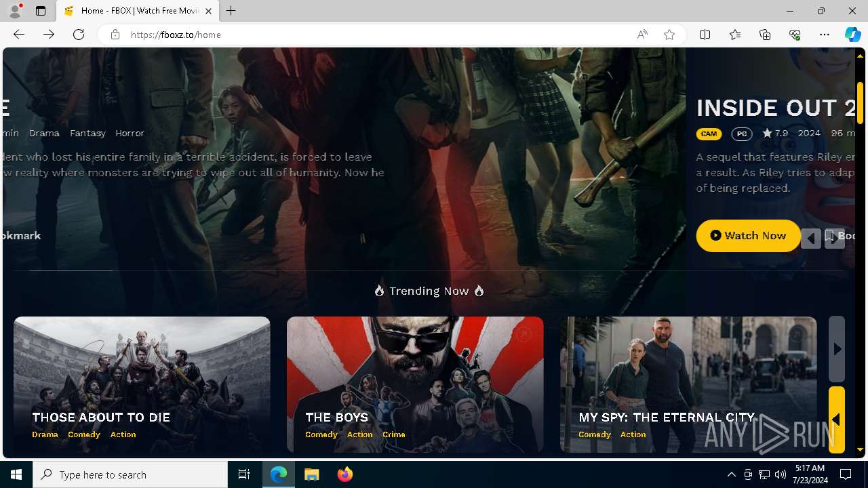Click the PG rating badge
The image size is (868, 488).
742,134
